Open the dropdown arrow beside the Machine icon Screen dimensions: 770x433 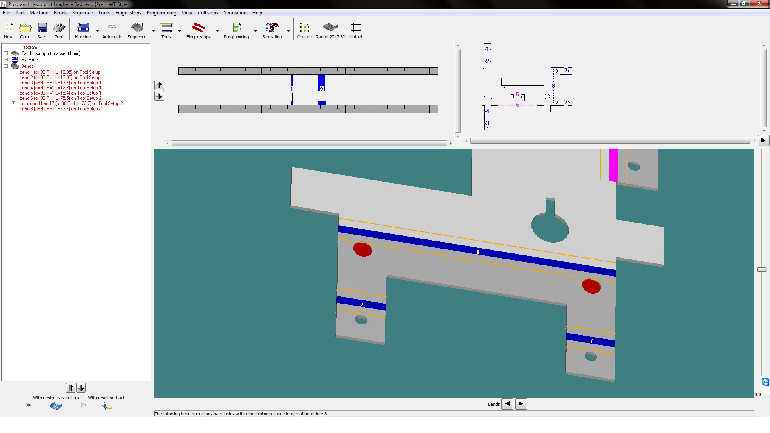96,29
